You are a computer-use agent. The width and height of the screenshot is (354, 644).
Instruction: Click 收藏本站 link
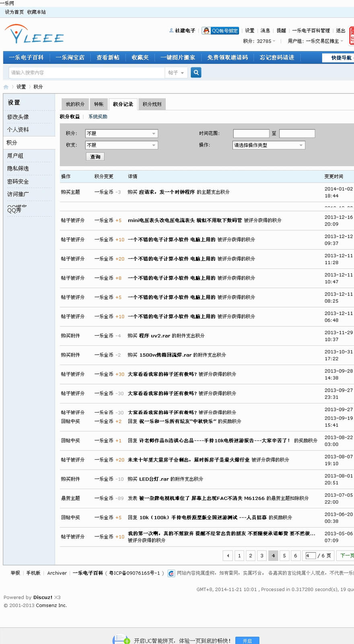(x=36, y=12)
